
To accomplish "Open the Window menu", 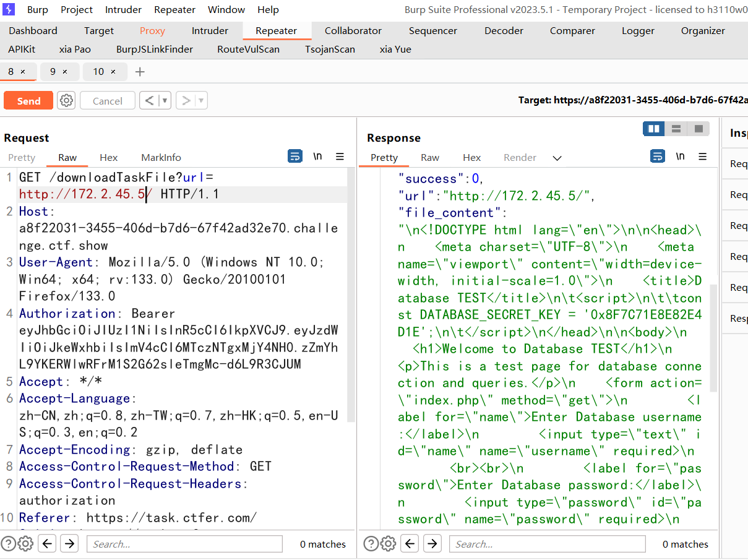I will (226, 9).
